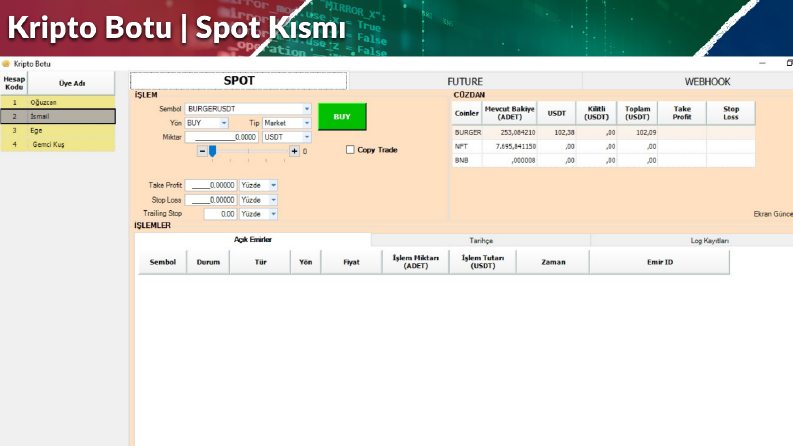Click the Mevcut Bakiye (ADET) column header

pos(509,113)
